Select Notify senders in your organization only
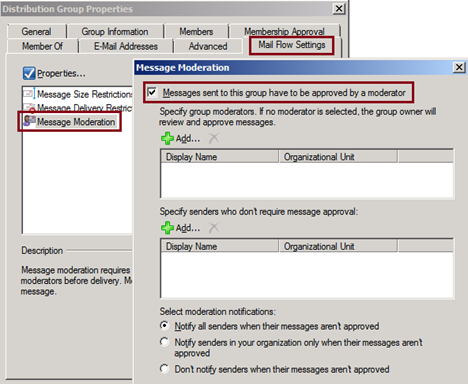The height and width of the screenshot is (384, 468). point(164,342)
